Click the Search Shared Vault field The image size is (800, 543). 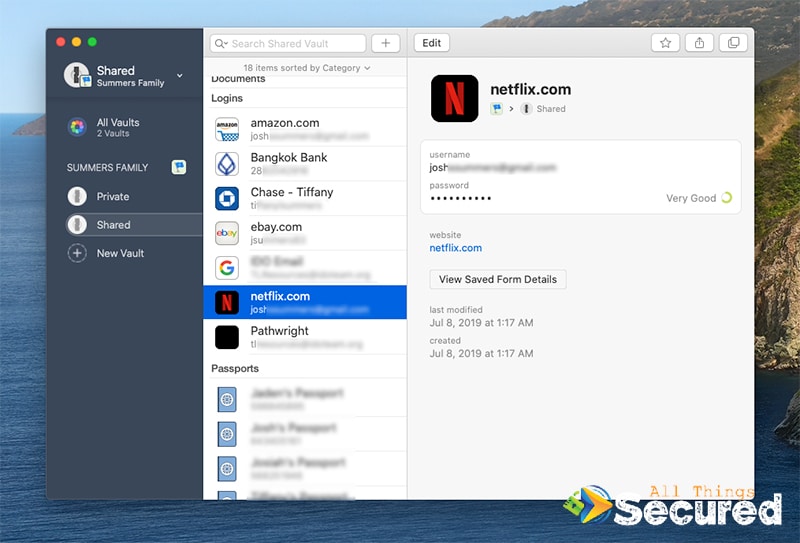[x=288, y=43]
